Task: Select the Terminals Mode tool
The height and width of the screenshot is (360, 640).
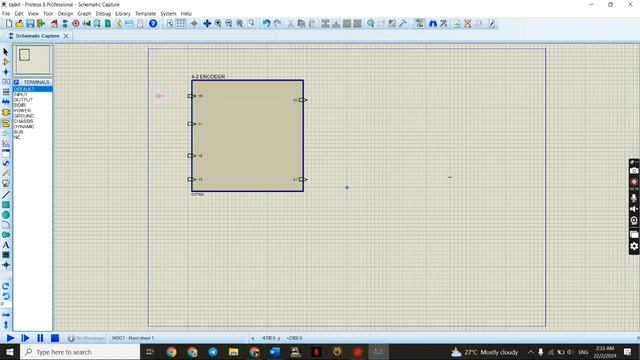Action: pos(6,122)
